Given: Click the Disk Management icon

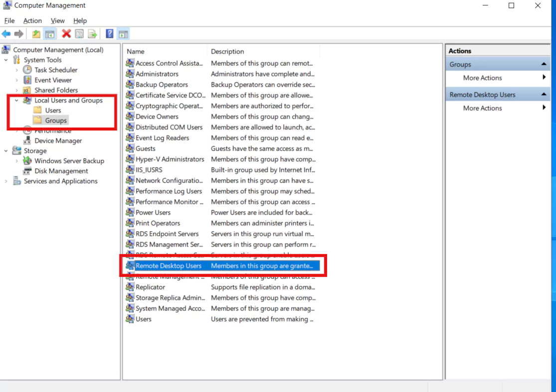Looking at the screenshot, I should [x=27, y=171].
